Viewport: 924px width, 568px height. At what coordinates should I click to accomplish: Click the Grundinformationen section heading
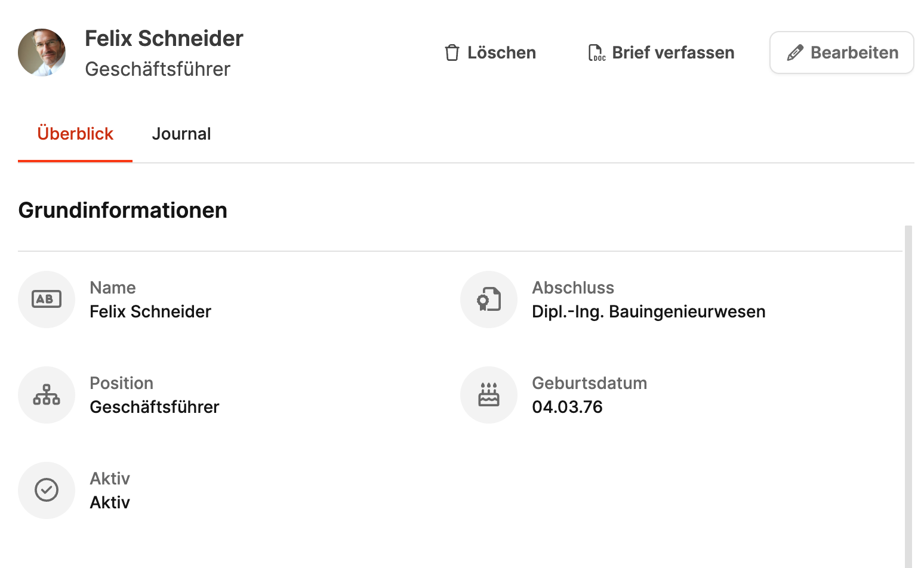(123, 211)
